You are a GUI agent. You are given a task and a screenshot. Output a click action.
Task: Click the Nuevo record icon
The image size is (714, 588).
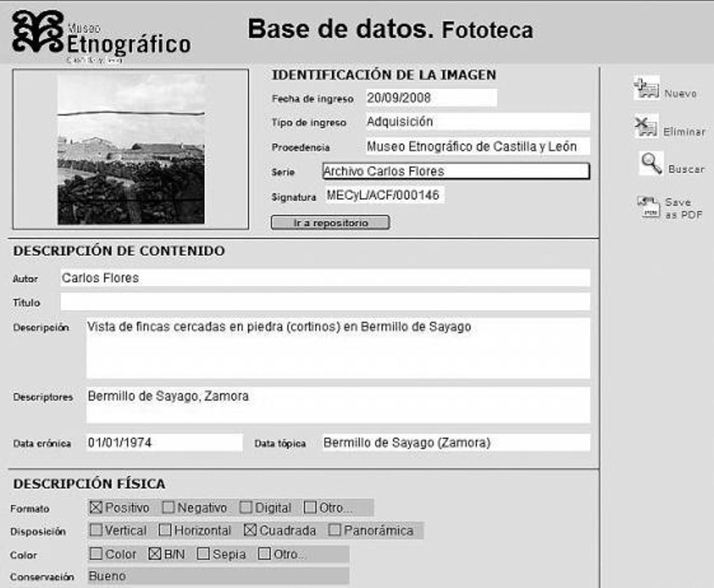click(647, 89)
